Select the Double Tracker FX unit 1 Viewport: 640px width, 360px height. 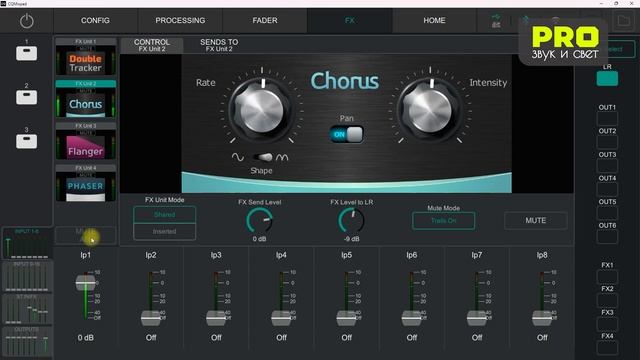tap(86, 57)
